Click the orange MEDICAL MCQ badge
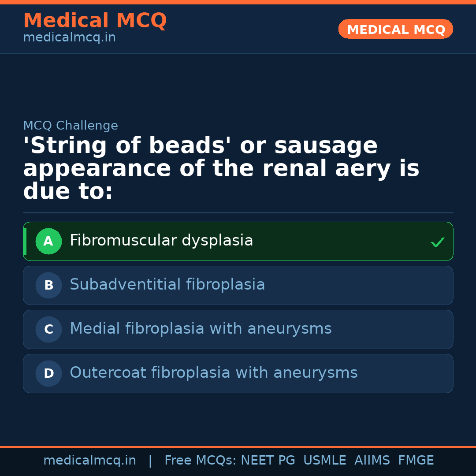 coord(395,30)
